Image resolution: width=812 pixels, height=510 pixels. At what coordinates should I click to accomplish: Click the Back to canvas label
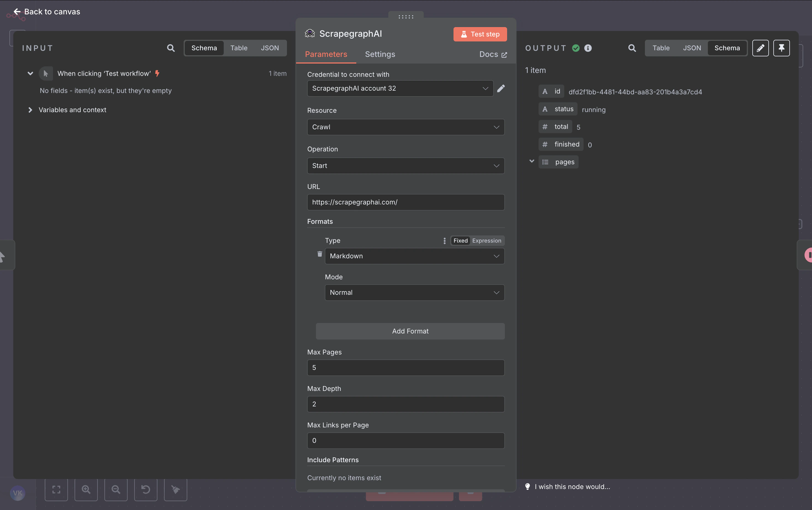point(52,12)
